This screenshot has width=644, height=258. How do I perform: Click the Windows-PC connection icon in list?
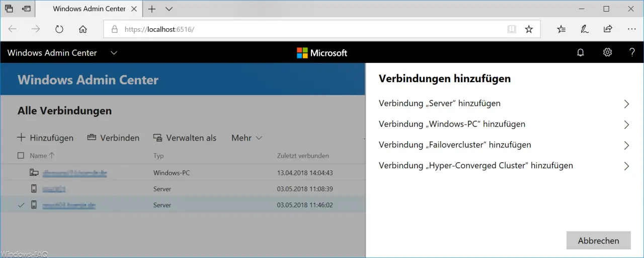click(34, 173)
